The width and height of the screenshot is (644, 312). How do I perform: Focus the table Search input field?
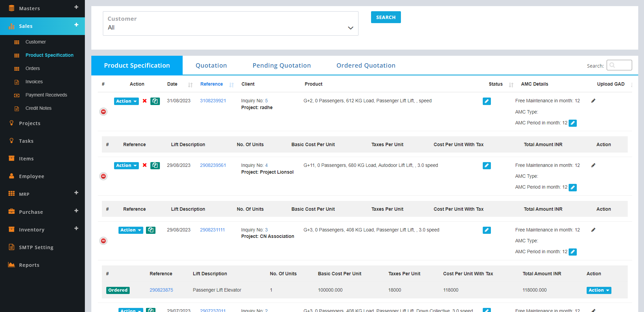click(619, 65)
